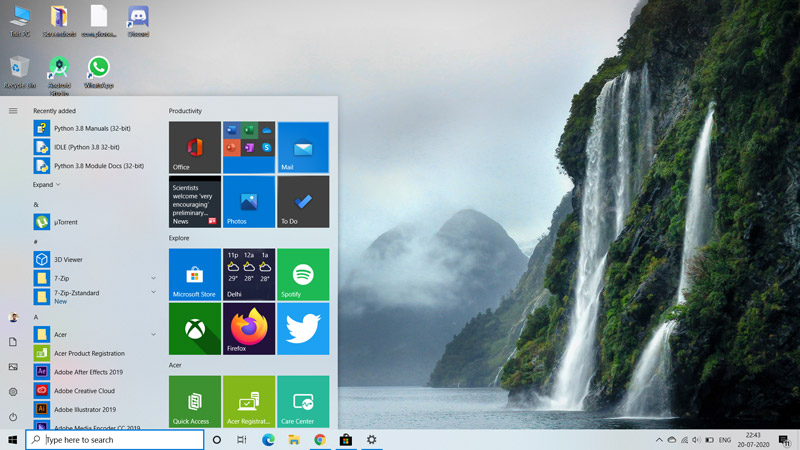Open Cortana from the taskbar

click(x=217, y=440)
